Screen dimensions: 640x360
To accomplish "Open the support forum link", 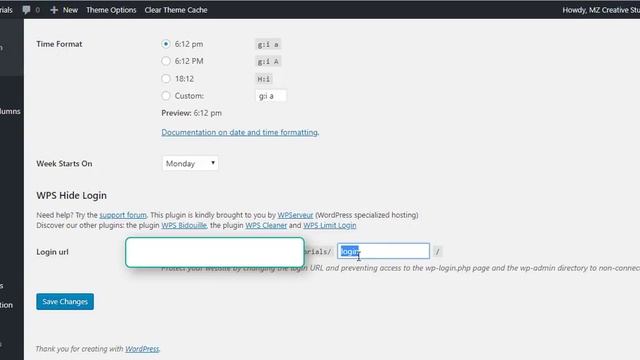I will click(x=123, y=215).
